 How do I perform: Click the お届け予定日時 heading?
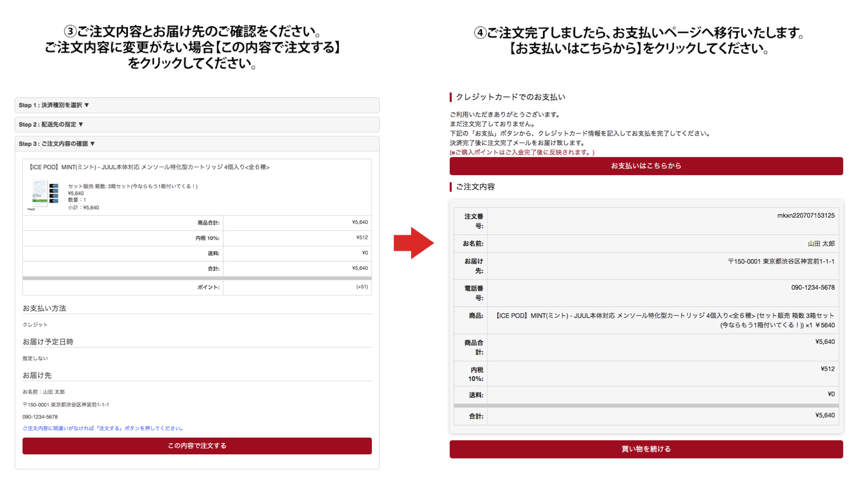click(x=48, y=342)
